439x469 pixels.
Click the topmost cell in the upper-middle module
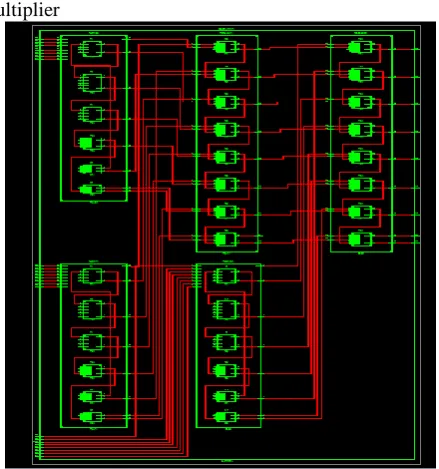[x=226, y=47]
